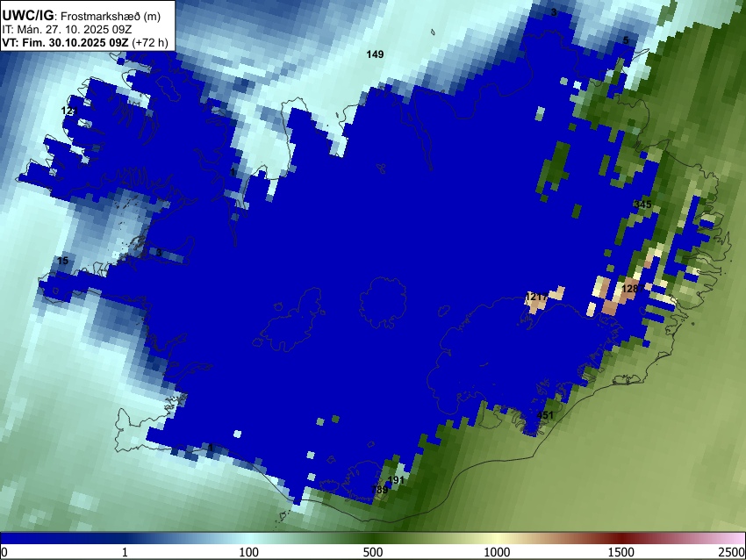Click the legend tick label 1000
The height and width of the screenshot is (560, 746).
497,552
